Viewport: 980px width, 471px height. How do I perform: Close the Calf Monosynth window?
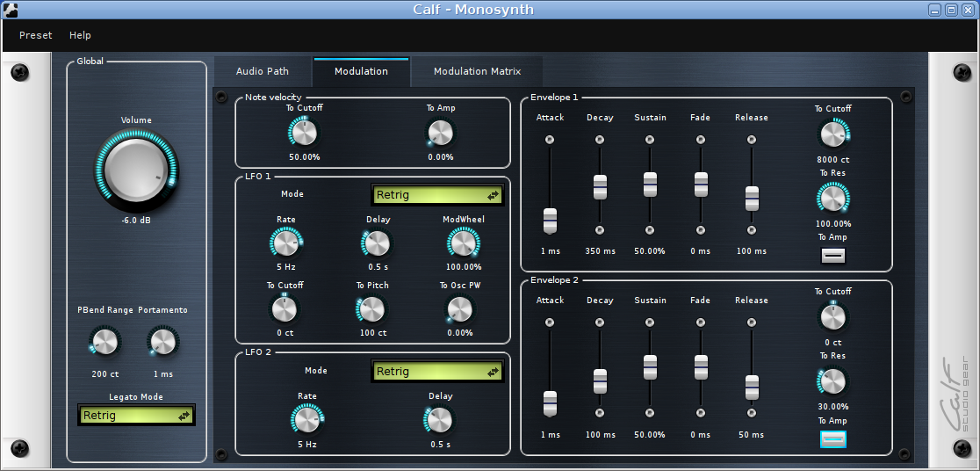coord(966,10)
